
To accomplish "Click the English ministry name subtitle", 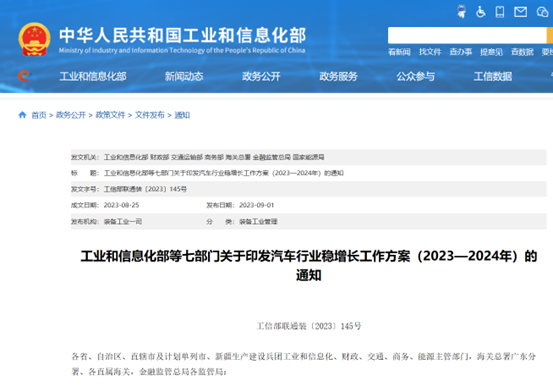I will point(182,50).
